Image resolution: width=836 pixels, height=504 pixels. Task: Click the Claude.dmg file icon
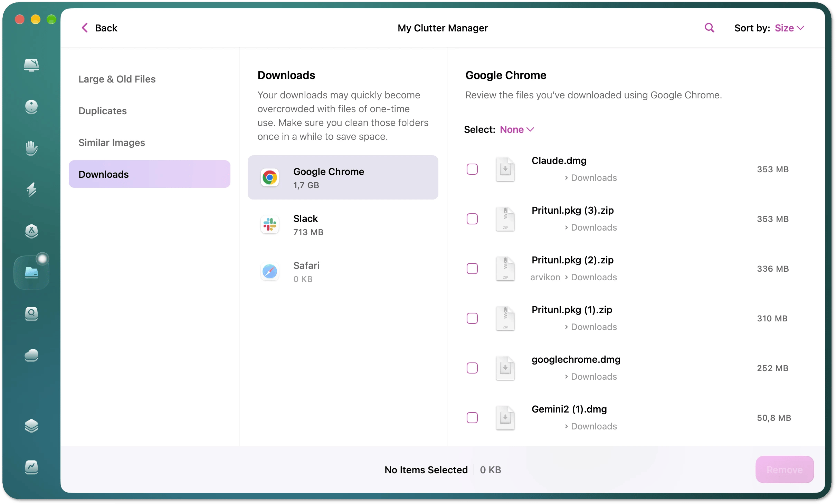pyautogui.click(x=505, y=169)
